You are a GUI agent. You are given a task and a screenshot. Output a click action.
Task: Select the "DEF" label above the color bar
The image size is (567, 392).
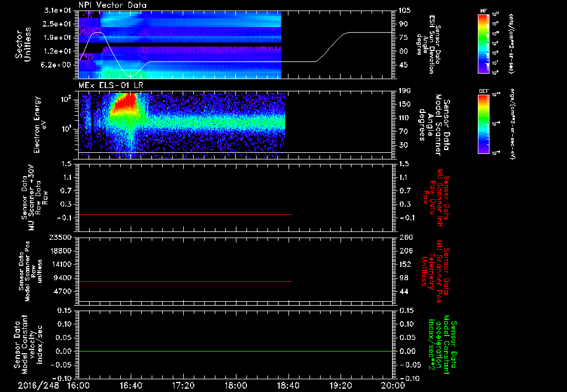click(483, 91)
